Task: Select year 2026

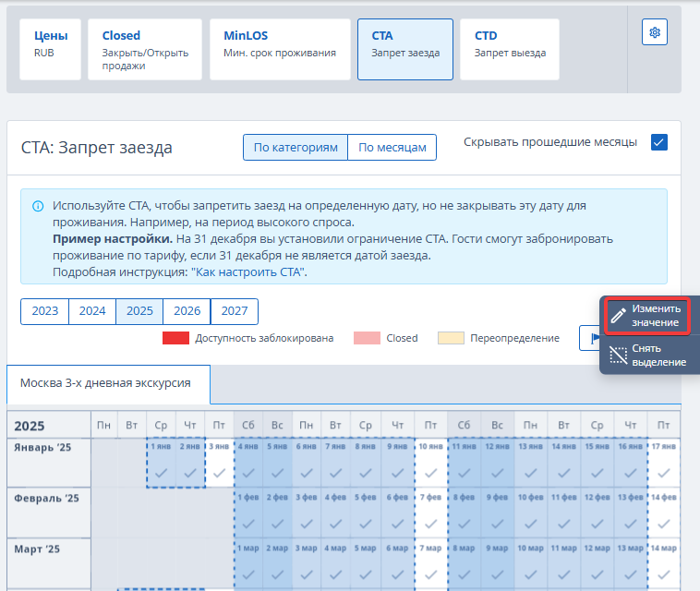Action: click(x=187, y=311)
